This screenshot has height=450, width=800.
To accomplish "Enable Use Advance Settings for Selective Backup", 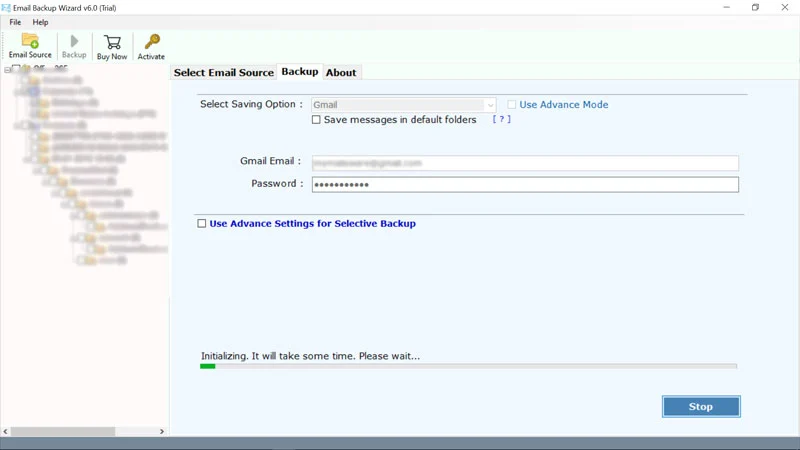I will [x=202, y=223].
